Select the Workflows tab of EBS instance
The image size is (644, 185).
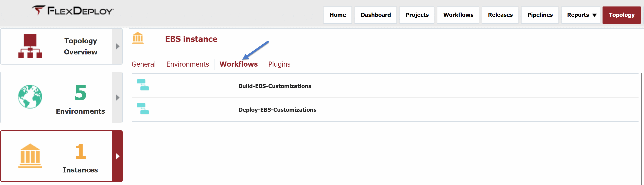[x=239, y=64]
